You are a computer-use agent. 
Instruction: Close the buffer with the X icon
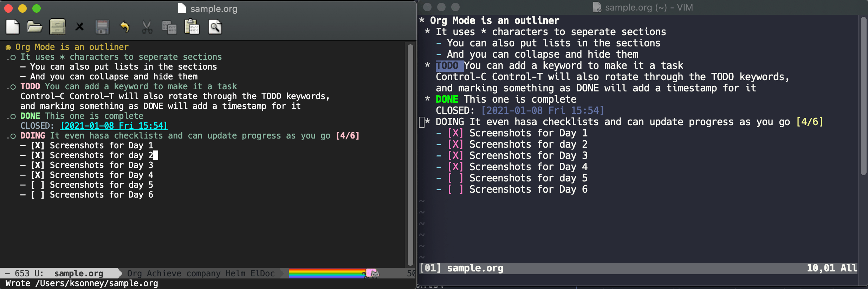pos(80,27)
